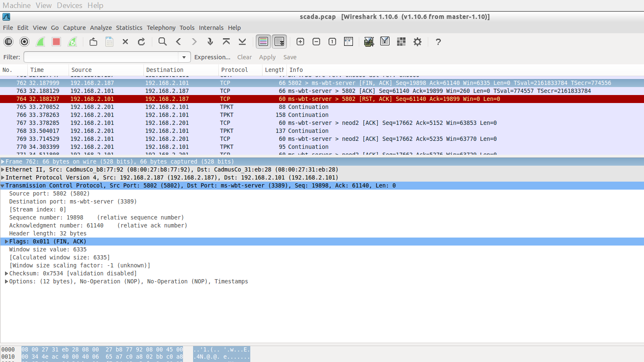Expand the Frame 762 tree row
Screen dimensions: 644x362
(x=3, y=161)
